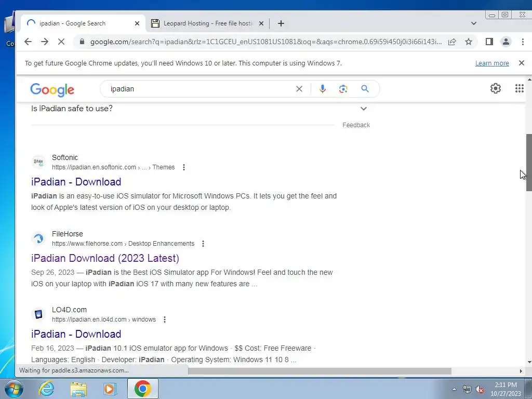532x399 pixels.
Task: Open Chrome side panel
Action: coord(489,42)
